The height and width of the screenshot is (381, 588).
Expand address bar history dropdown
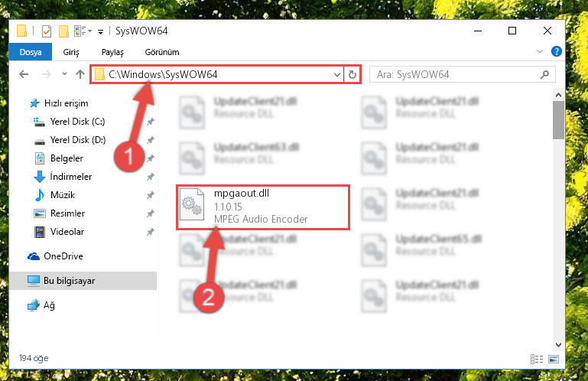(336, 74)
